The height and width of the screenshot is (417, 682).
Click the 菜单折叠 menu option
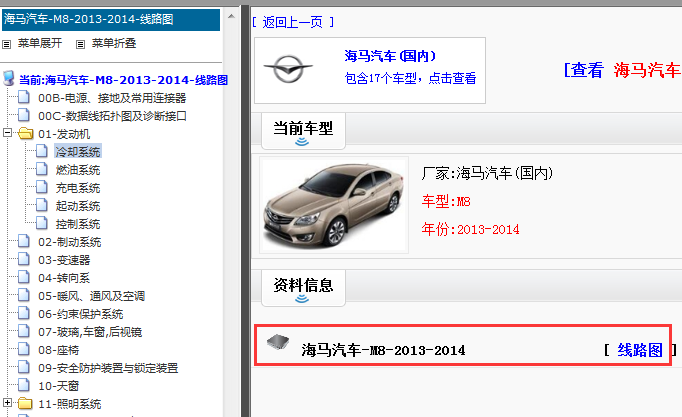coord(114,43)
